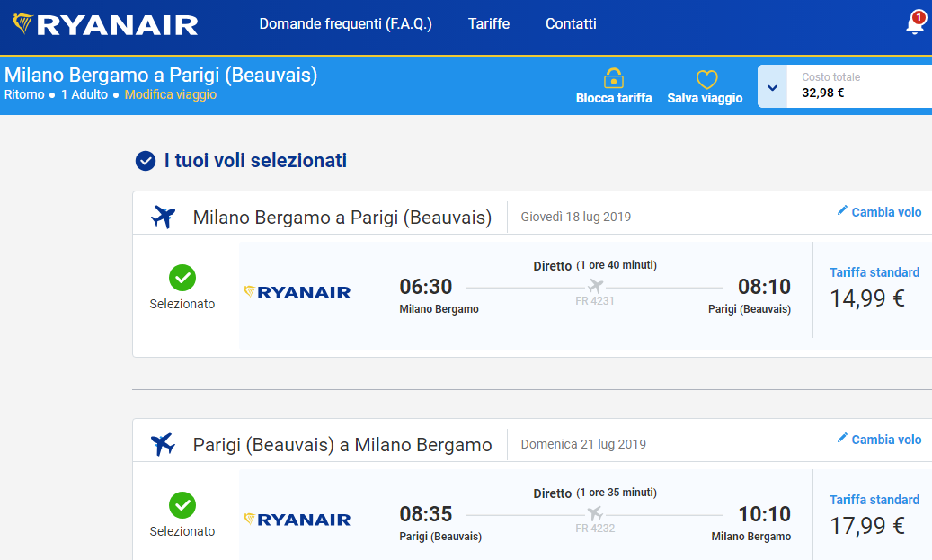932x560 pixels.
Task: Click the return flight airplane icon
Action: (164, 444)
